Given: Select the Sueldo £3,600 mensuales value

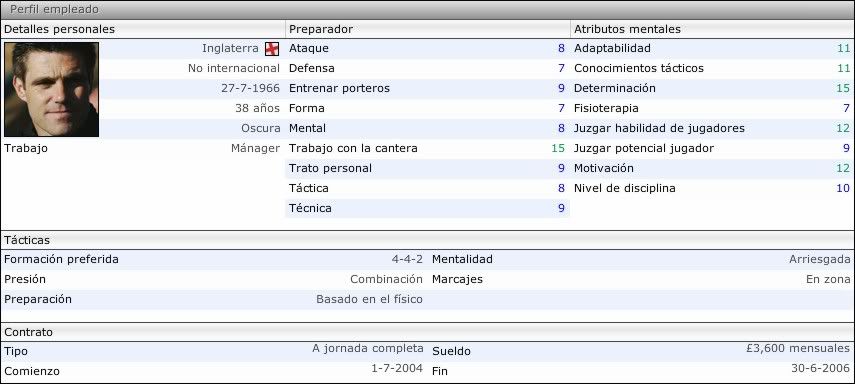Looking at the screenshot, I should (x=797, y=348).
